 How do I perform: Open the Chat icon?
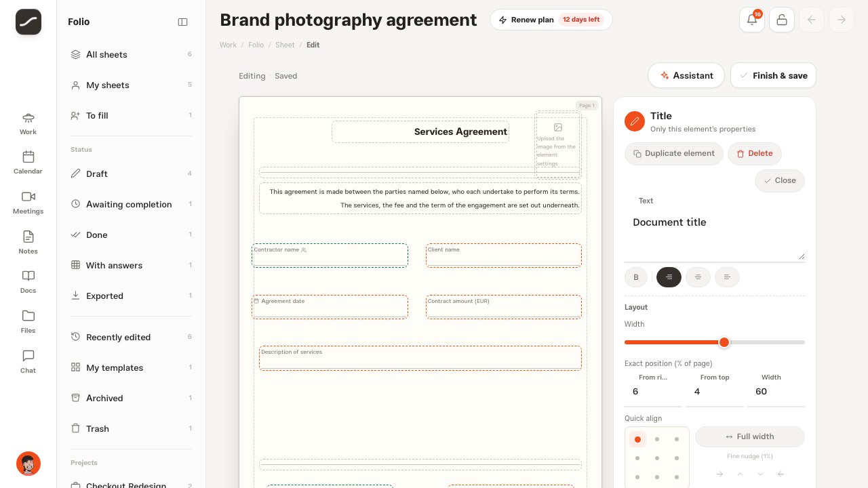tap(28, 361)
